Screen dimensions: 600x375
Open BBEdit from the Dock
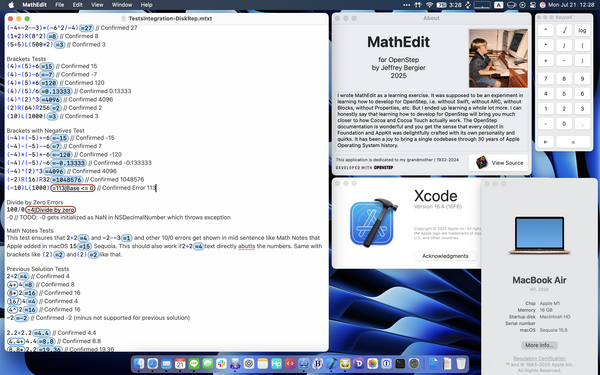(x=318, y=363)
